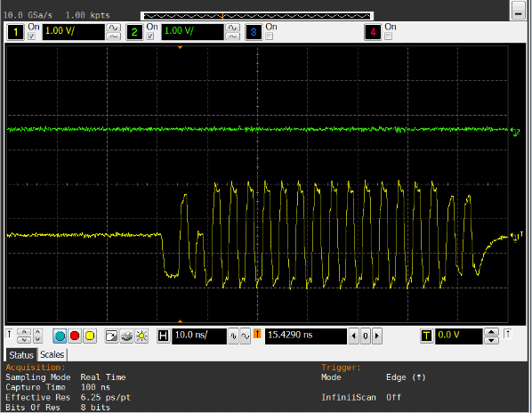Click Trigger Mode Edge value

pos(406,377)
